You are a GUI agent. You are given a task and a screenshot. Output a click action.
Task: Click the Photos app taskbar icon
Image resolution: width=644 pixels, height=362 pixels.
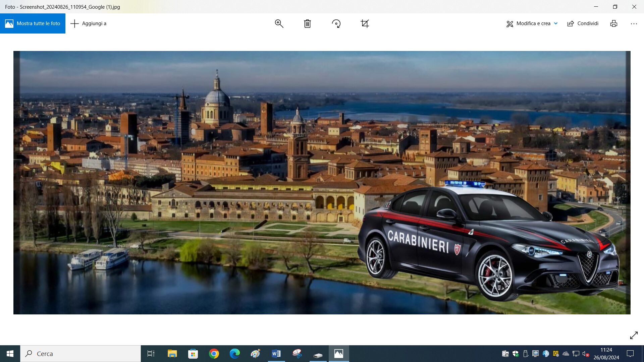point(339,354)
